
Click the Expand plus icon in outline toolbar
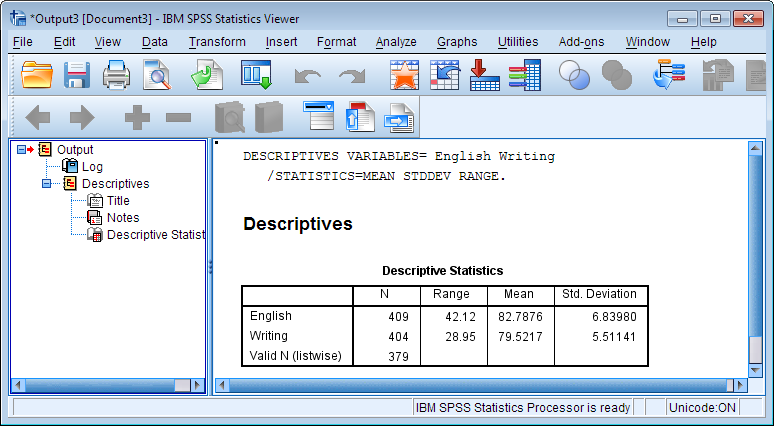(x=137, y=117)
